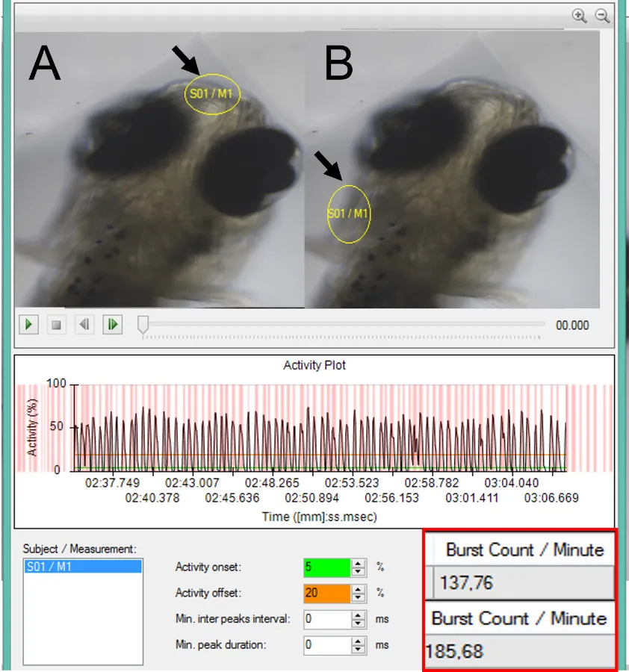Click the 02:53.523 time axis label
629x672 pixels.
(x=352, y=483)
